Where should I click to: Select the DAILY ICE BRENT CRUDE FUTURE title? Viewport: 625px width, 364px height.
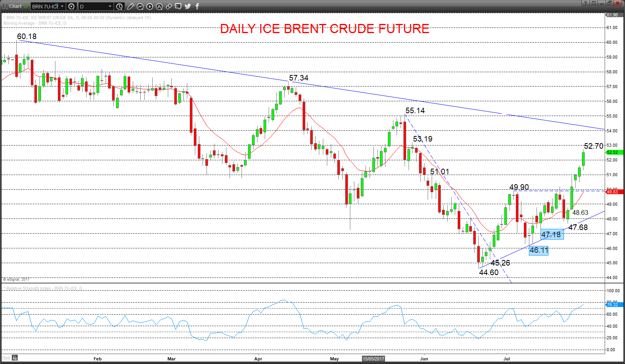(324, 29)
